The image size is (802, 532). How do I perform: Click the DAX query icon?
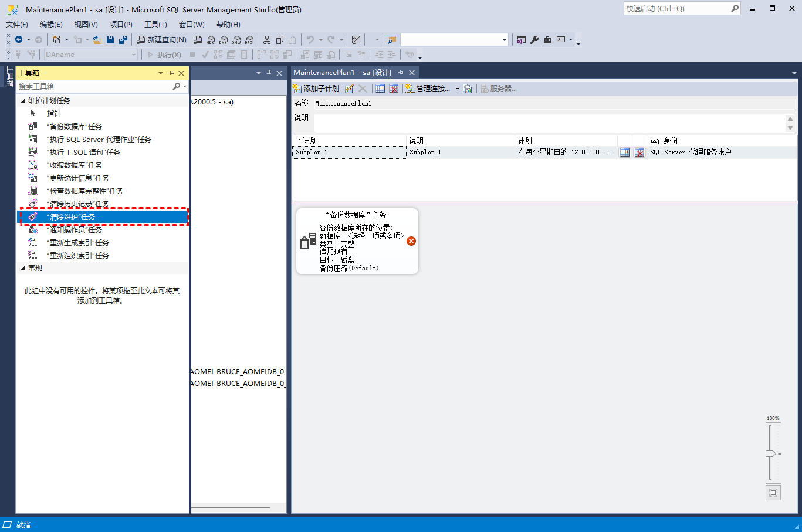point(249,40)
